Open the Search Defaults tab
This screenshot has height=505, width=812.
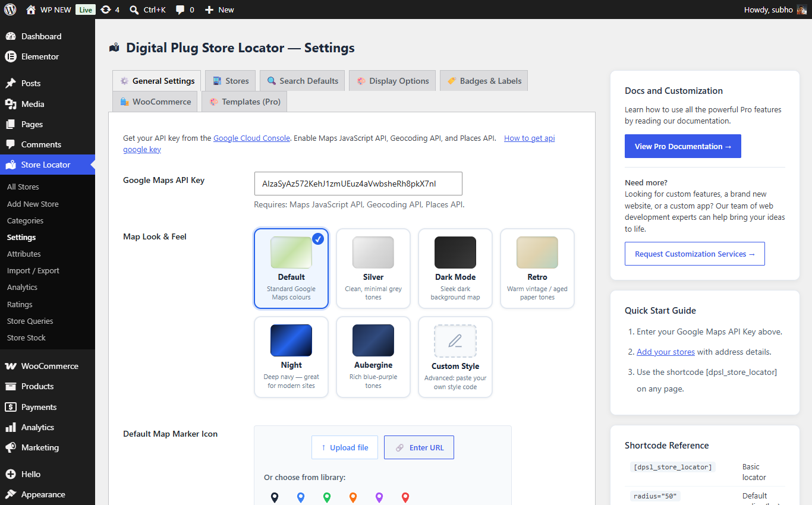pyautogui.click(x=302, y=81)
